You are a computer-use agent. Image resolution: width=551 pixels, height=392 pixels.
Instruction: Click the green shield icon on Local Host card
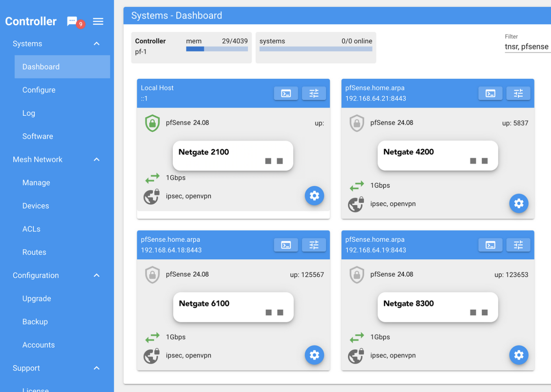coord(152,122)
